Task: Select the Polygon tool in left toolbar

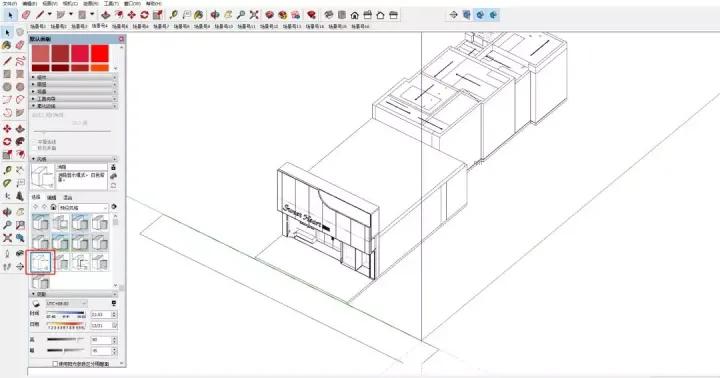Action: point(20,87)
